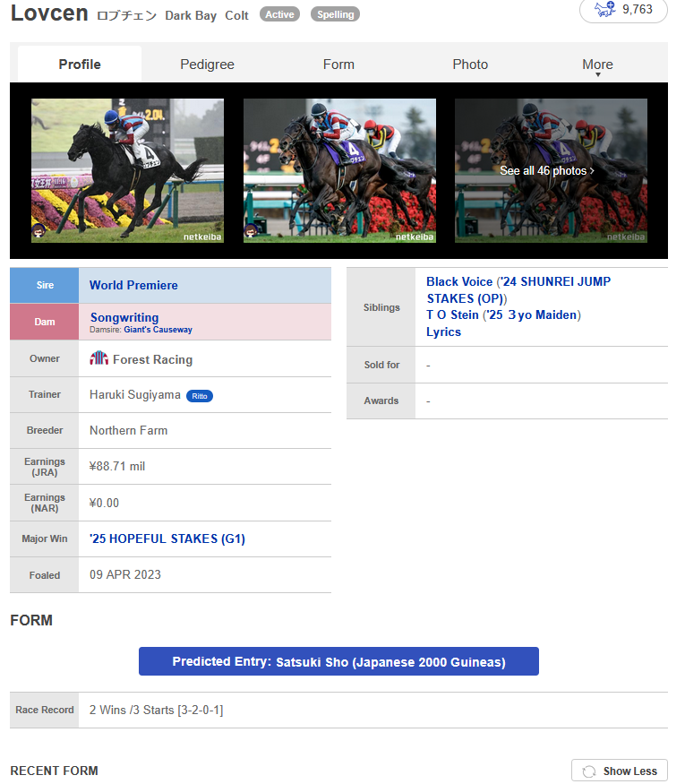Expand the More tab dropdown arrow
685x784 pixels.
point(597,75)
